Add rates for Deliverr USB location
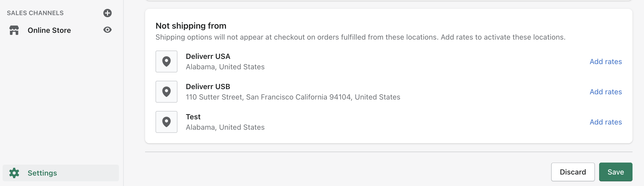Viewport: 644px width, 186px height. click(x=606, y=92)
